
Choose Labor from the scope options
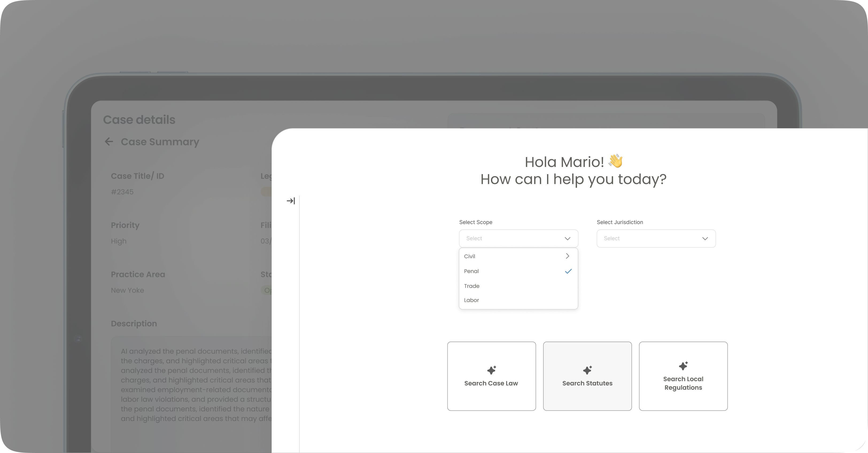pos(471,300)
